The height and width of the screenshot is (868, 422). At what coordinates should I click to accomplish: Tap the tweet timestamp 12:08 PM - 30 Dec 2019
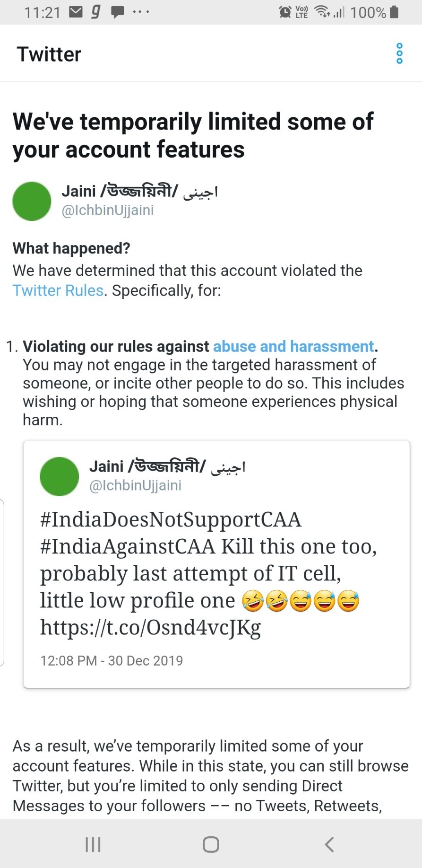(112, 660)
